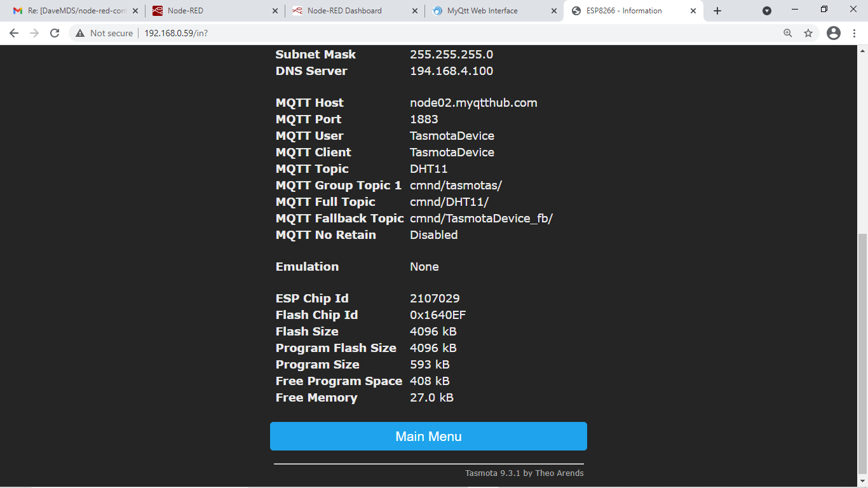Click the back navigation arrow

tap(13, 33)
